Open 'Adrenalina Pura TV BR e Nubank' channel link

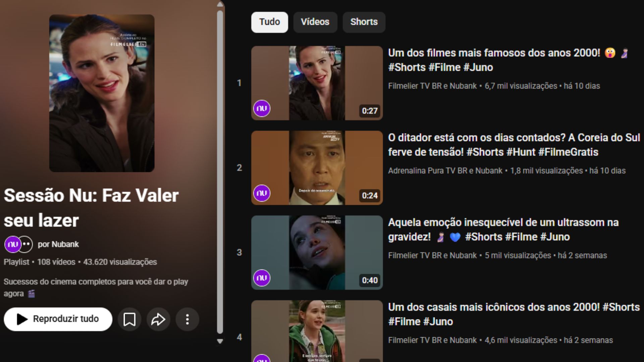point(445,171)
